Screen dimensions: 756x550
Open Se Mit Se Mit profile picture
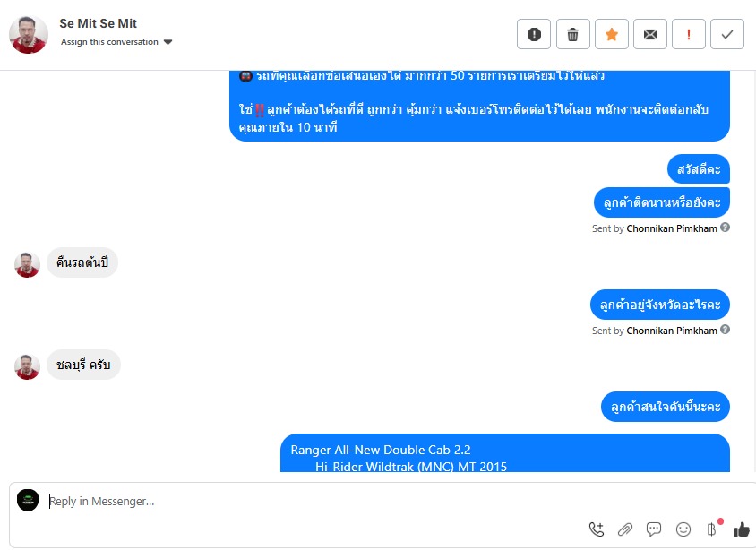click(x=29, y=34)
